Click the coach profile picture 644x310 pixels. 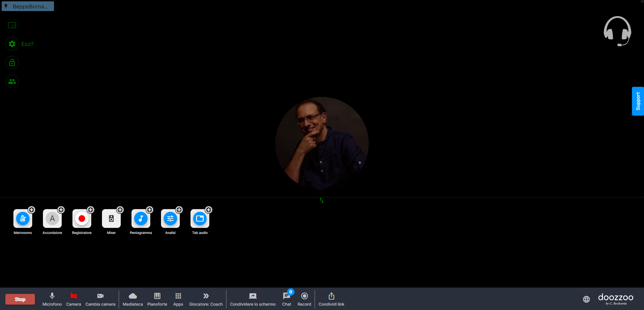tap(322, 143)
